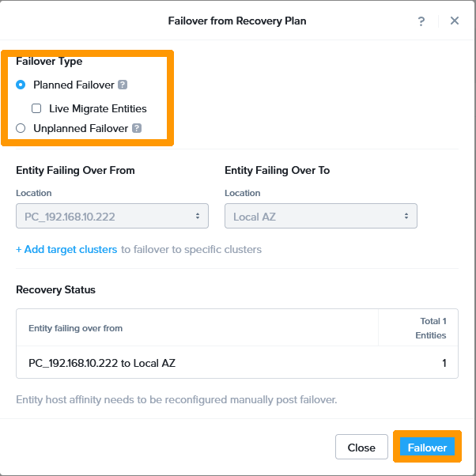Image resolution: width=476 pixels, height=476 pixels.
Task: Enable the Live Migrate Entities checkbox
Action: (x=36, y=108)
